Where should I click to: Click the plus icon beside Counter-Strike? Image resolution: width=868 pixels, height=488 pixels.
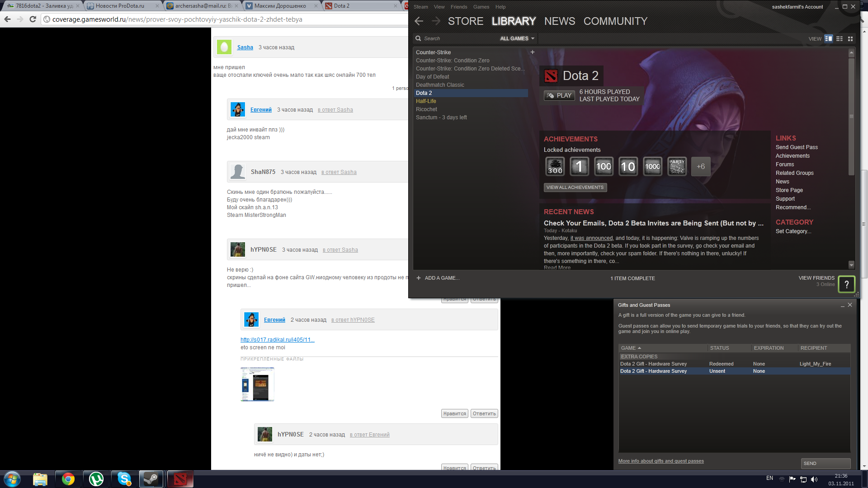pyautogui.click(x=533, y=52)
